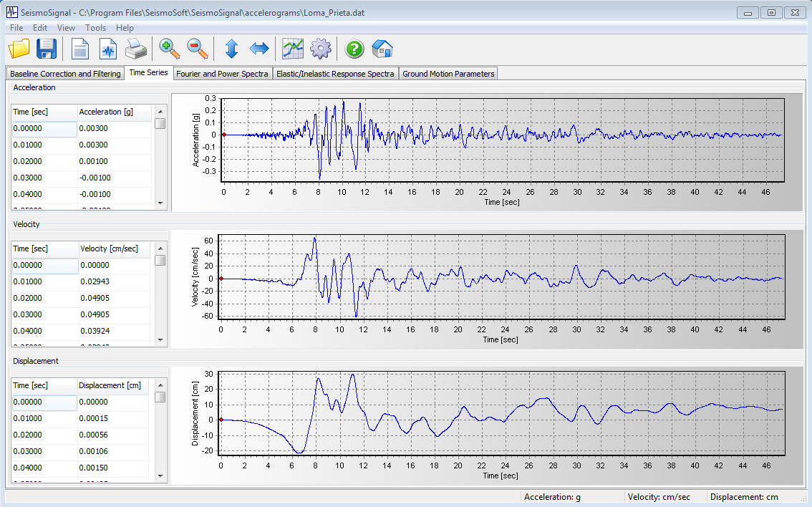Select the Ground Motion Parameters tab
This screenshot has width=812, height=507.
pyautogui.click(x=448, y=74)
